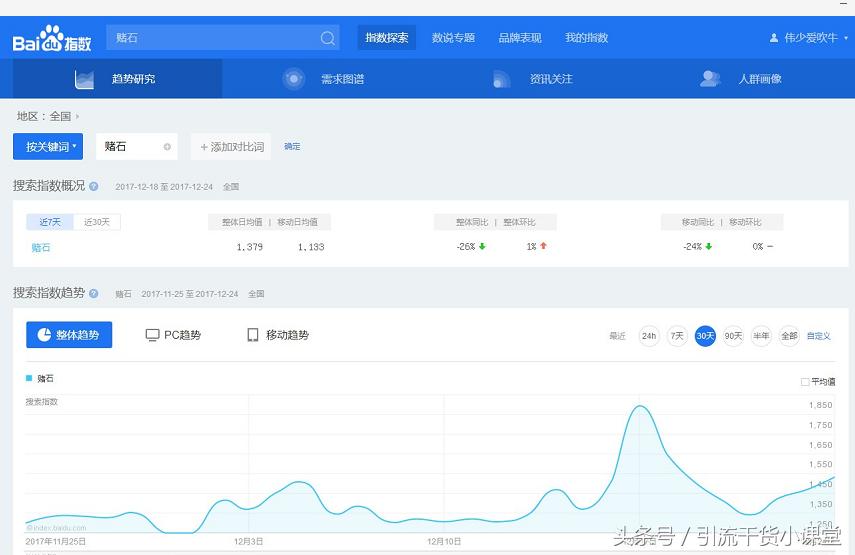
Task: Click the PC趋势 monitor icon
Action: point(152,335)
